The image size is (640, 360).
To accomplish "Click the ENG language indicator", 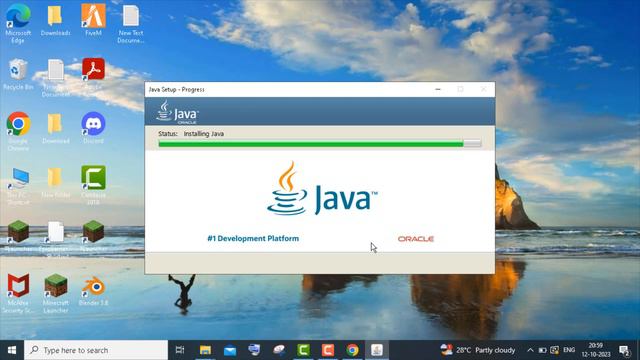I will (569, 350).
